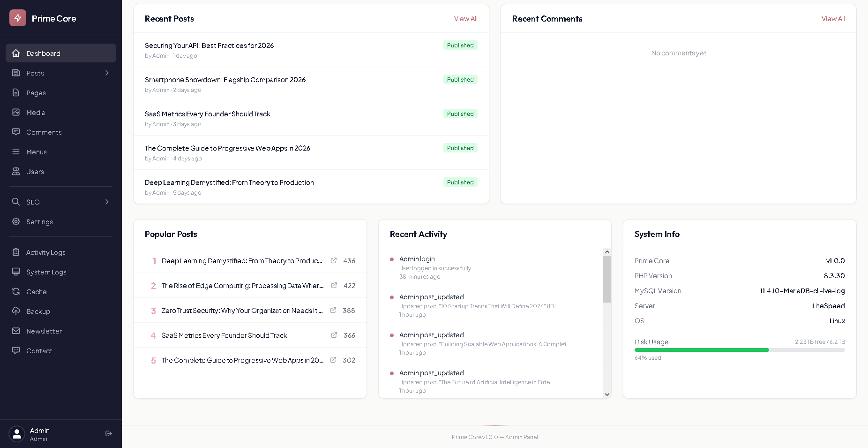868x448 pixels.
Task: Go to the Pages section
Action: click(36, 93)
